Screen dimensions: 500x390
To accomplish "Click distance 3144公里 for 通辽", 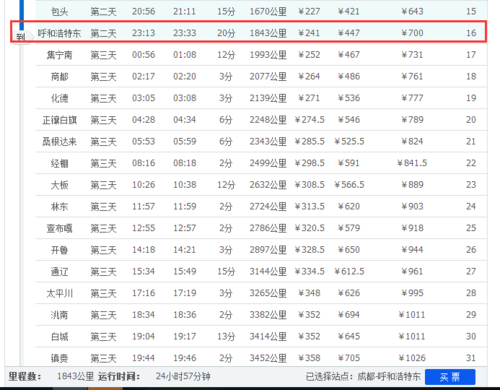I will (x=268, y=272).
